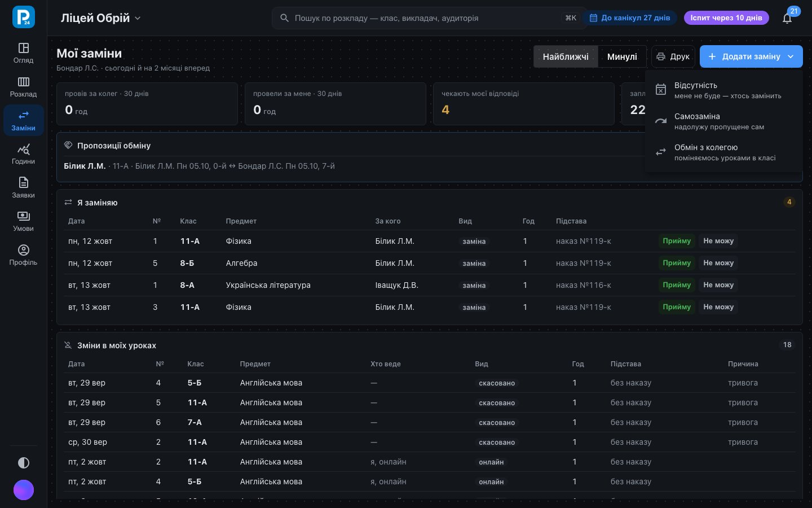Click the Іспит через 10 днів badge
The image size is (812, 508).
726,18
